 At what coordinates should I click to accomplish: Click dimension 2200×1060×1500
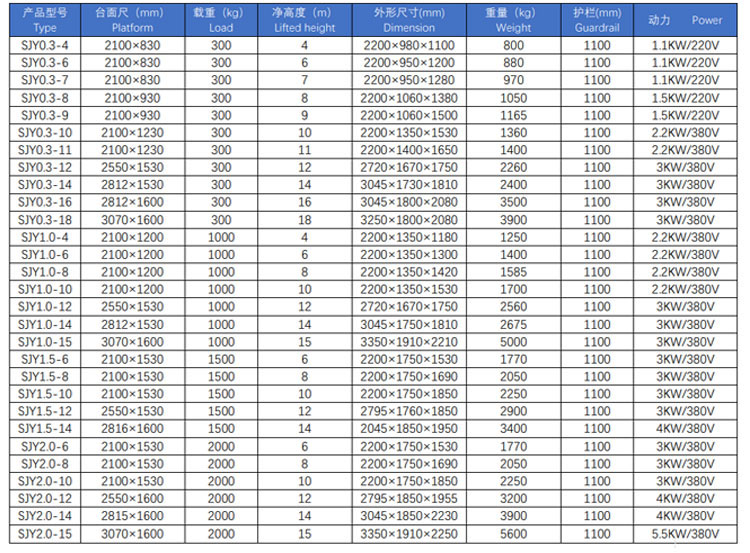(x=409, y=115)
